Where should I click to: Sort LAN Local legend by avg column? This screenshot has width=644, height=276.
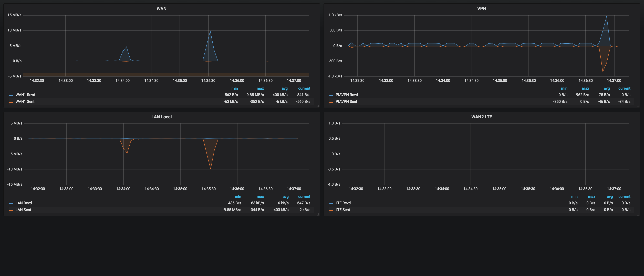click(x=286, y=197)
